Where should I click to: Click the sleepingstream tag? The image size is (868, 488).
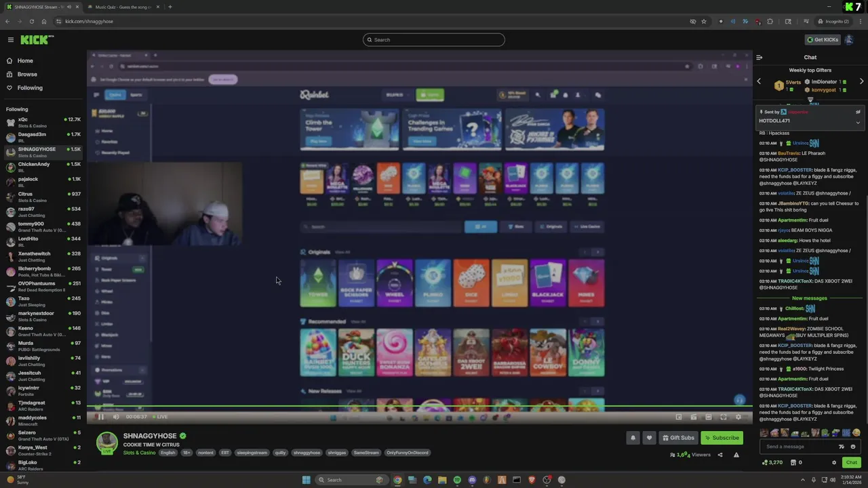click(x=252, y=453)
